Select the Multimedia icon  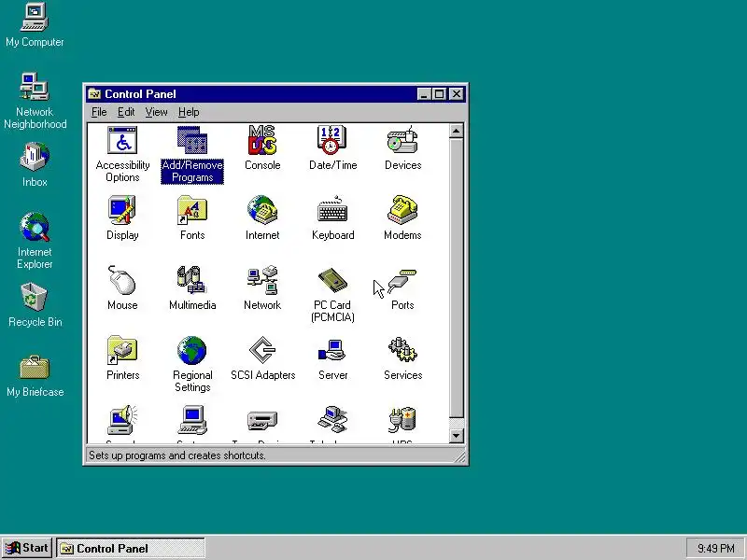tap(191, 280)
